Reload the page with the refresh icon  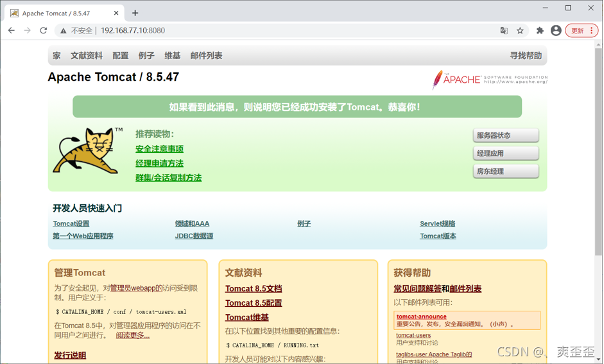tap(44, 30)
